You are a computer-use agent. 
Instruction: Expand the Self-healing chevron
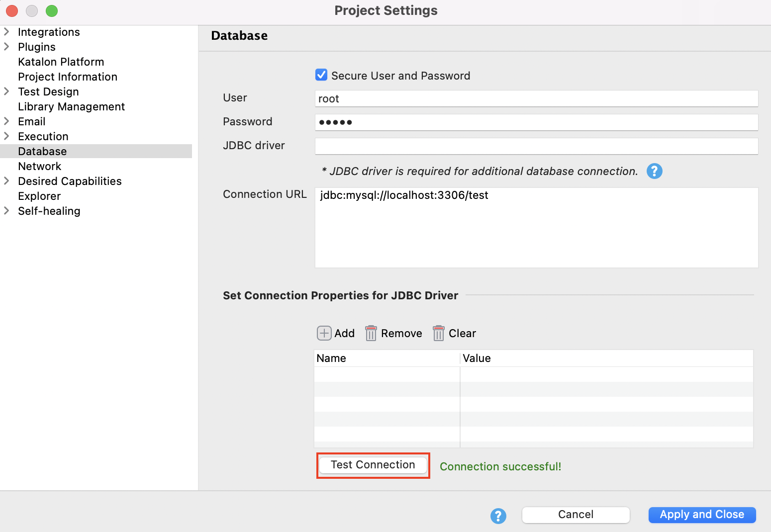click(x=7, y=211)
